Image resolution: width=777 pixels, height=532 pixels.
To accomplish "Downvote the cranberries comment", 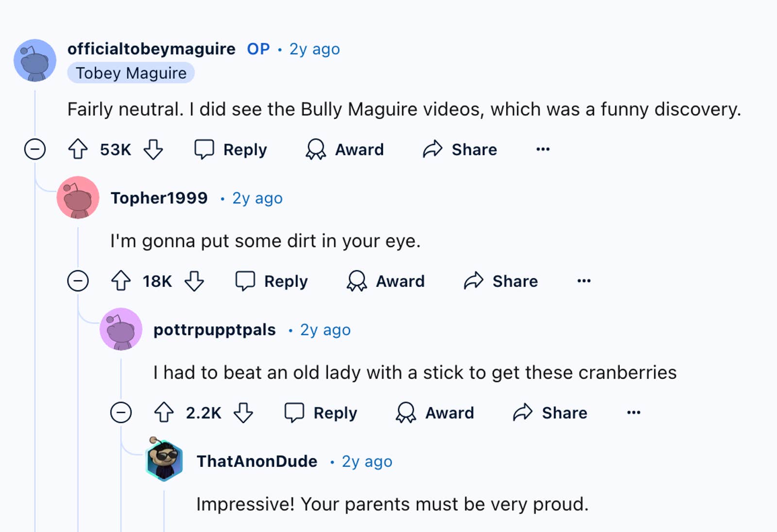I will tap(243, 413).
